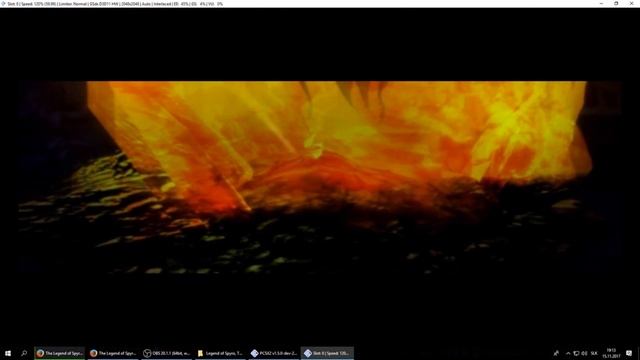The image size is (640, 360).
Task: Open the network status tray icon
Action: (x=576, y=353)
